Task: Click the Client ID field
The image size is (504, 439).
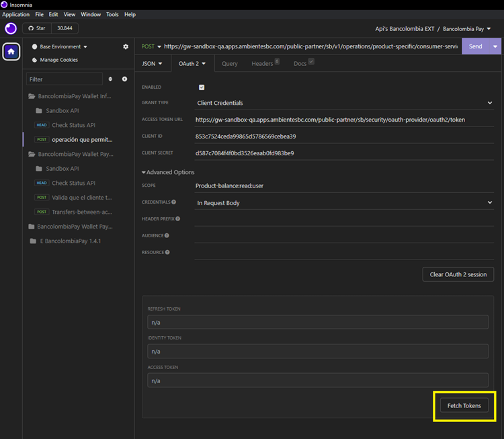Action: tap(344, 136)
